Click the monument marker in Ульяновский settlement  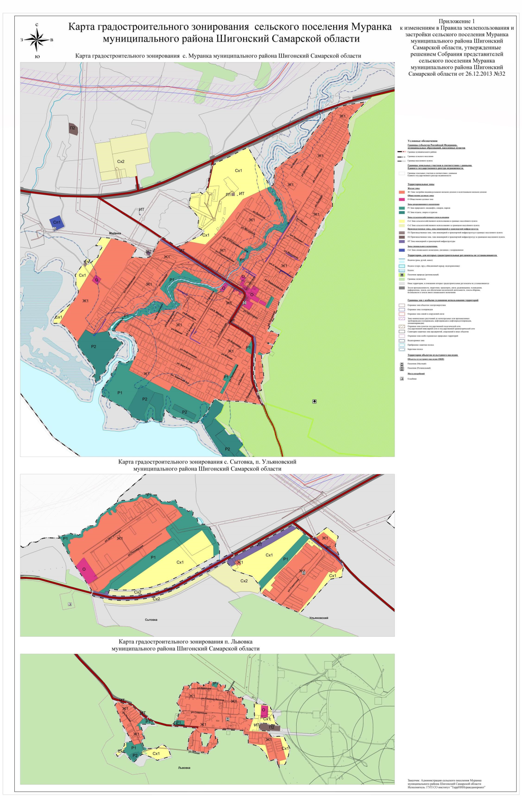click(x=304, y=573)
